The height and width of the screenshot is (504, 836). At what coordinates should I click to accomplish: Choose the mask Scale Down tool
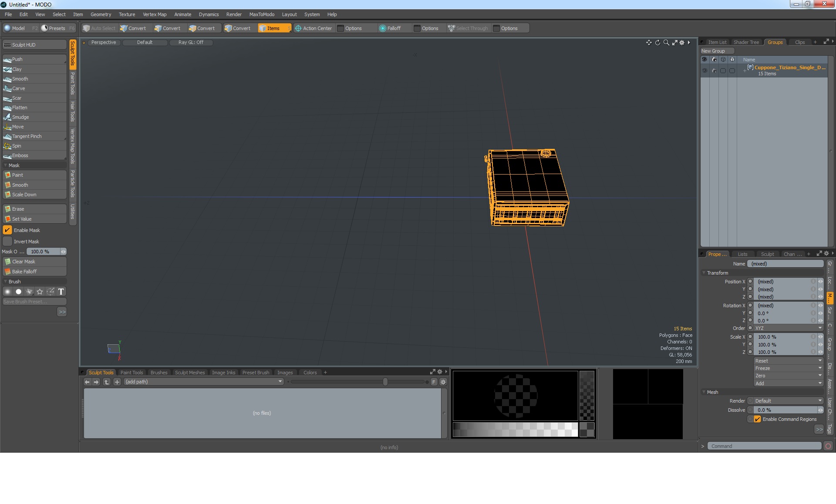pos(34,195)
